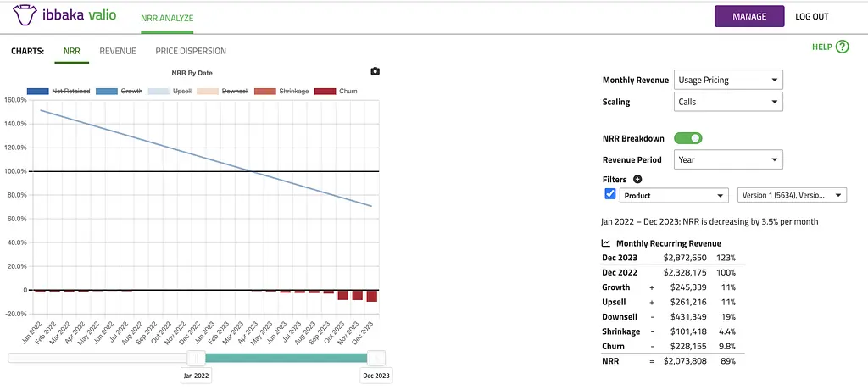Screen dimensions: 868x390
Task: Switch to the Revenue chart tab
Action: coord(118,51)
